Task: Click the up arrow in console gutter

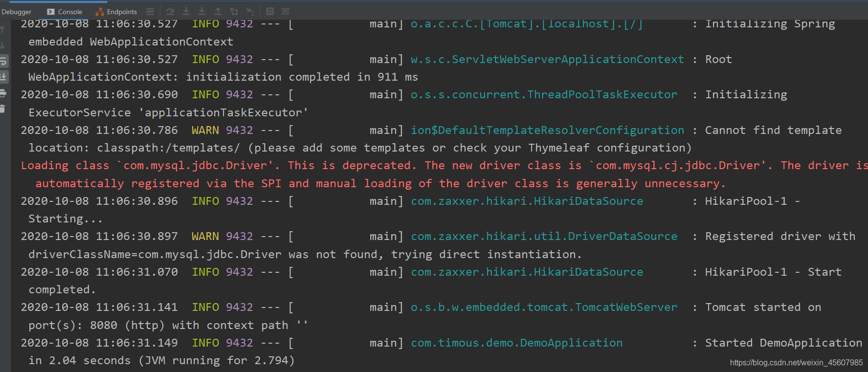Action: tap(3, 29)
